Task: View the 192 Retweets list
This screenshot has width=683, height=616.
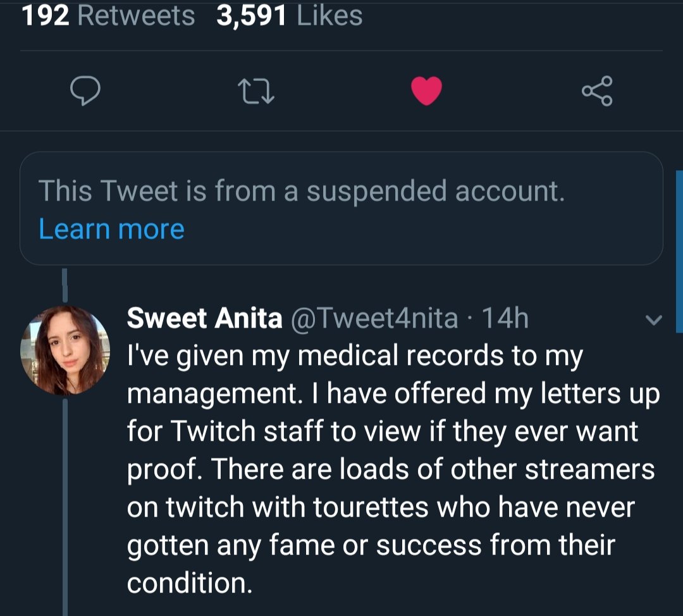Action: 108,15
